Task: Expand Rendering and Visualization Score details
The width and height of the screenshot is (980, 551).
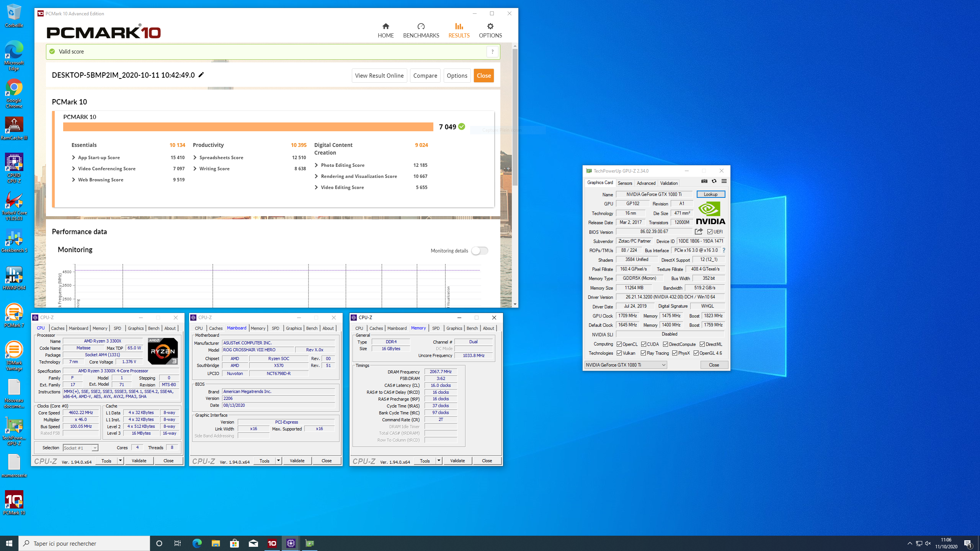Action: coord(316,176)
